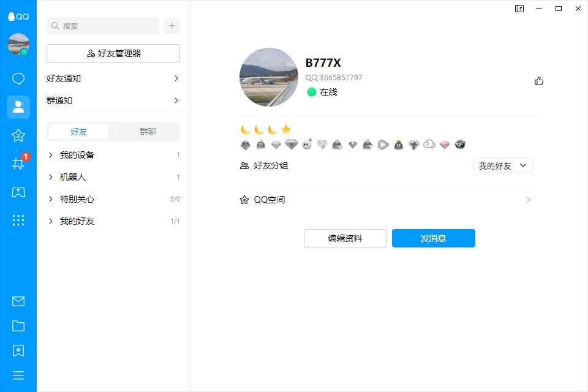Switch to the 群聊 tab

pos(148,132)
